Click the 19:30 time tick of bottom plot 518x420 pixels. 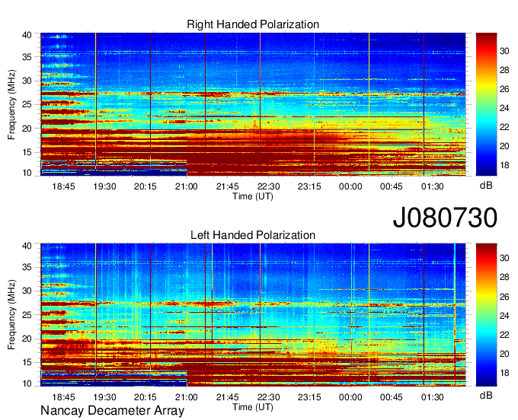point(104,397)
